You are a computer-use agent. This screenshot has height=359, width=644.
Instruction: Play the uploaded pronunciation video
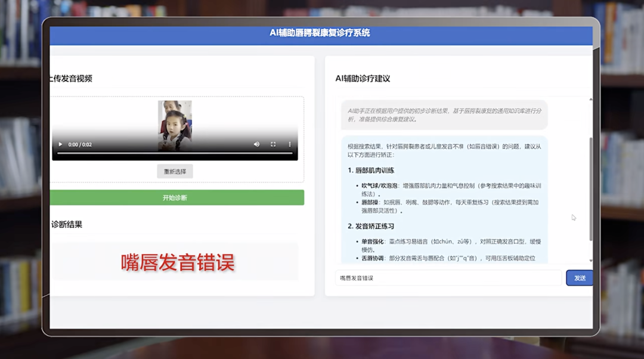coord(60,144)
